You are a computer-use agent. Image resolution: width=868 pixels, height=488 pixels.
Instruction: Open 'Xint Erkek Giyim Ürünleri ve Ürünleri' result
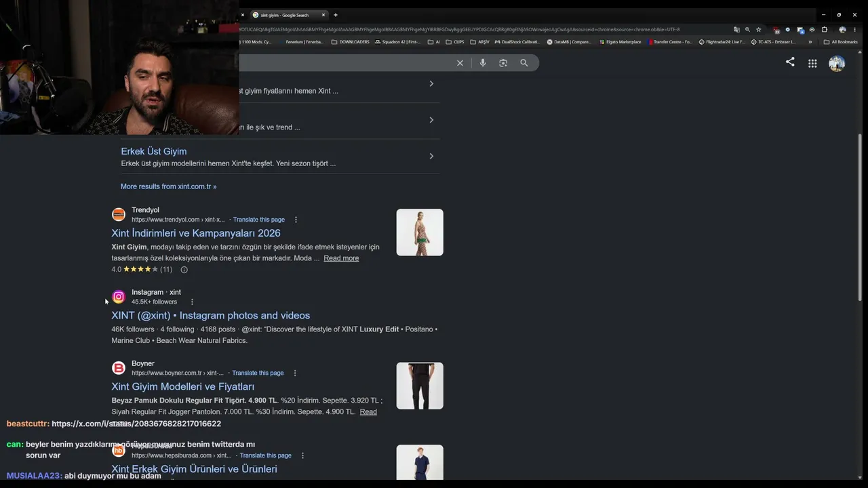[195, 469]
